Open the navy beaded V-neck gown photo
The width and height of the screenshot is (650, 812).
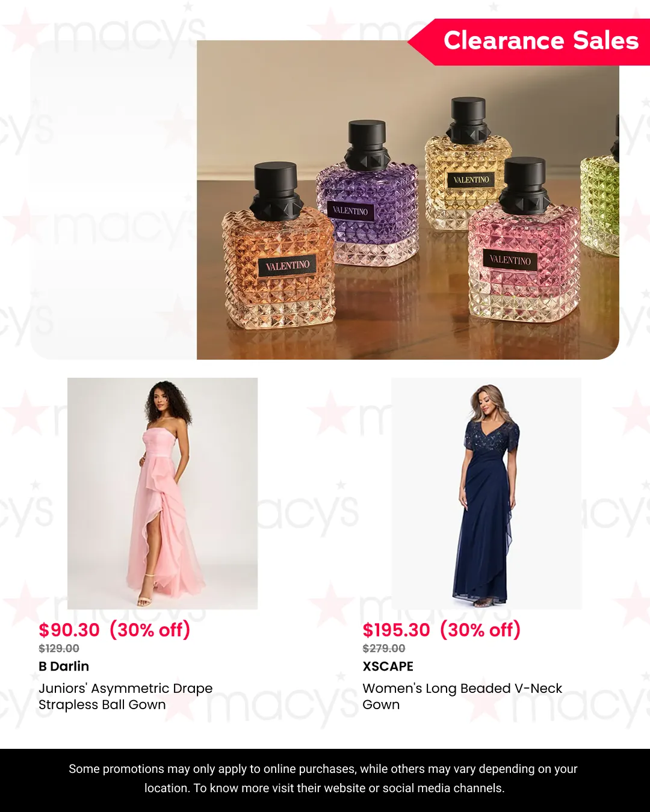[486, 493]
